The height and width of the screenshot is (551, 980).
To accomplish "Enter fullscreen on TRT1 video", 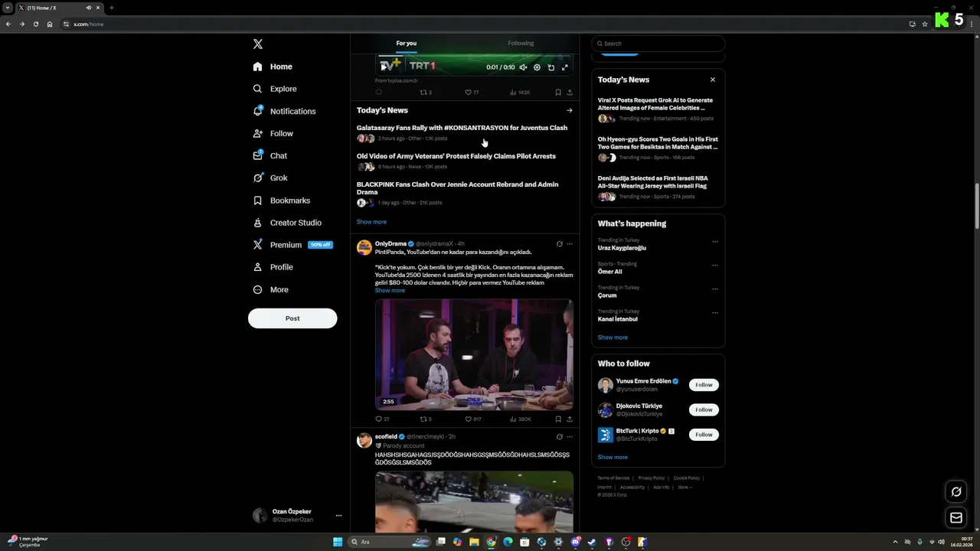I will 565,67.
